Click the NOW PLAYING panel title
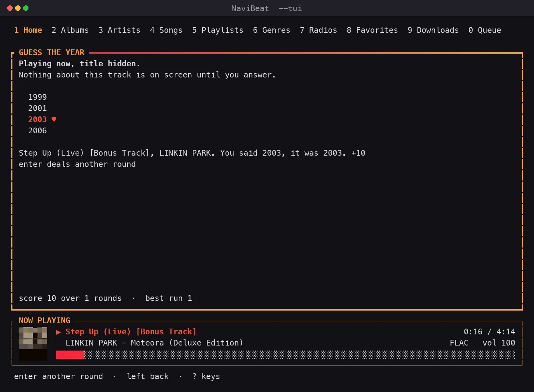 pyautogui.click(x=44, y=321)
